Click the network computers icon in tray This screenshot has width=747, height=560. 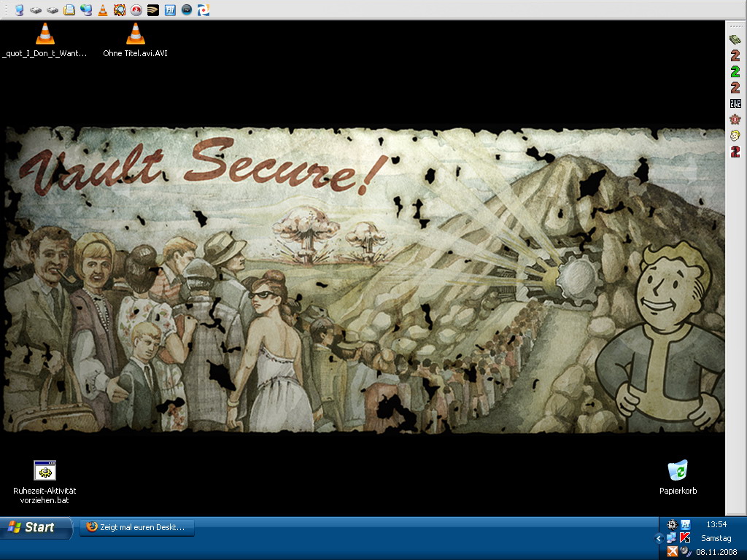click(x=672, y=538)
